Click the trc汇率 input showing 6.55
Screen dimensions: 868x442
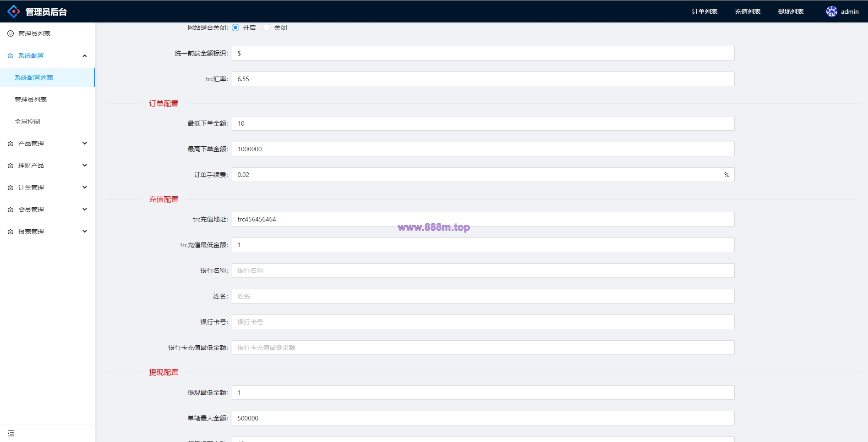[483, 79]
